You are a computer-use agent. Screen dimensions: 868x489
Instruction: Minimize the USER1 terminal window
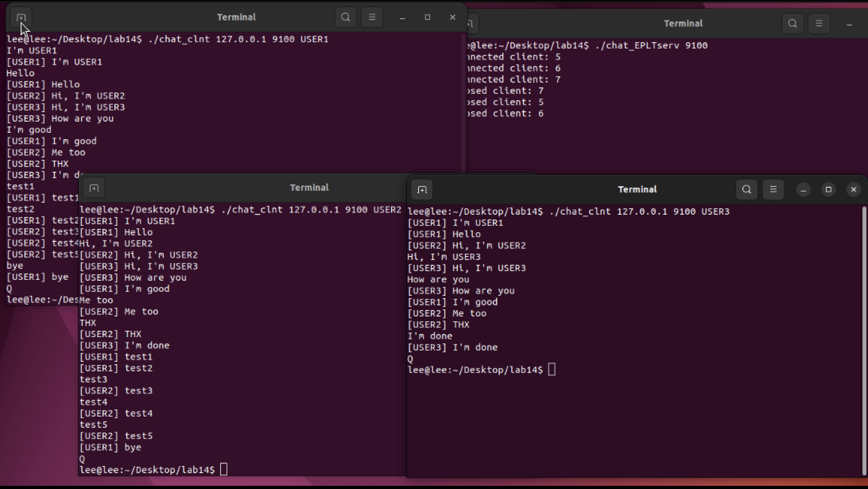pos(402,17)
